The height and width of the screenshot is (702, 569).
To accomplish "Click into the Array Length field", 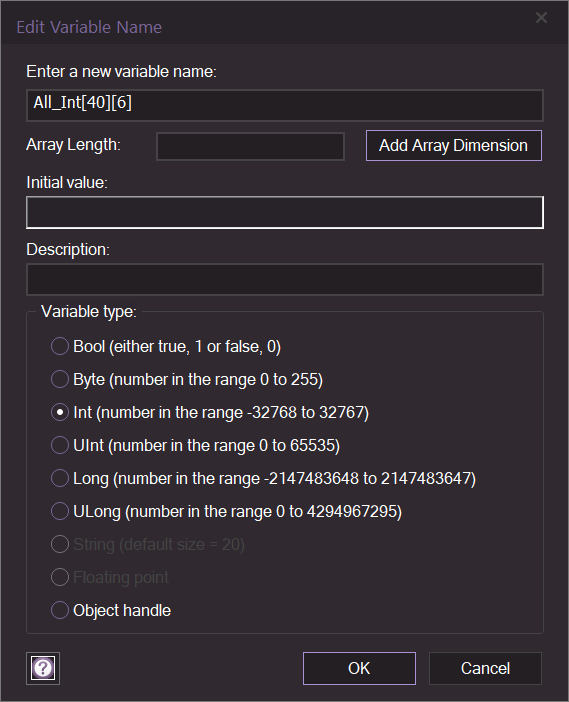I will (250, 146).
